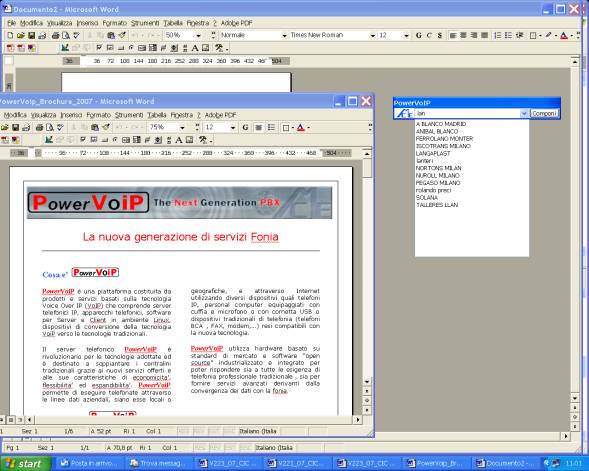Click Print preview icon in Documento2 toolbar
Viewport: 589px width, 471px height.
[x=66, y=35]
